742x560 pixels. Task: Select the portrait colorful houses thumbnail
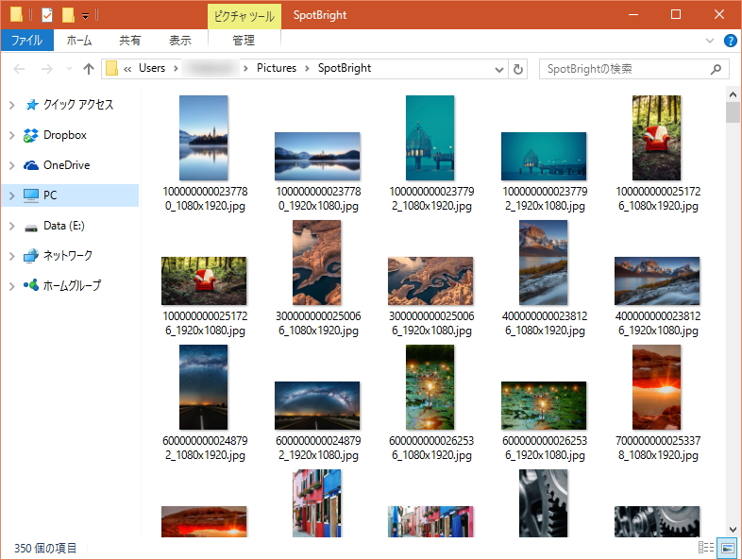click(317, 502)
